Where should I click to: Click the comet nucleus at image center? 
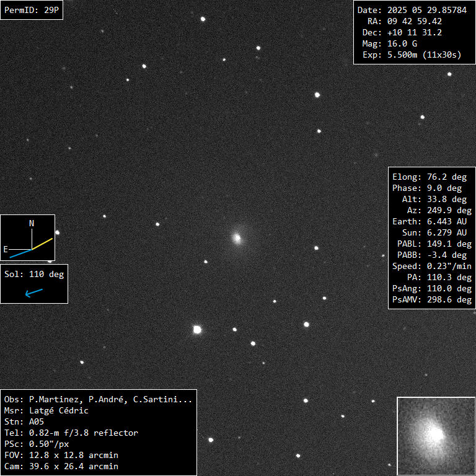point(237,238)
